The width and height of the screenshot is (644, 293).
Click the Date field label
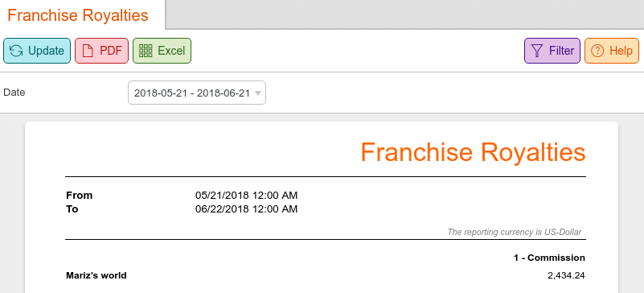[14, 93]
